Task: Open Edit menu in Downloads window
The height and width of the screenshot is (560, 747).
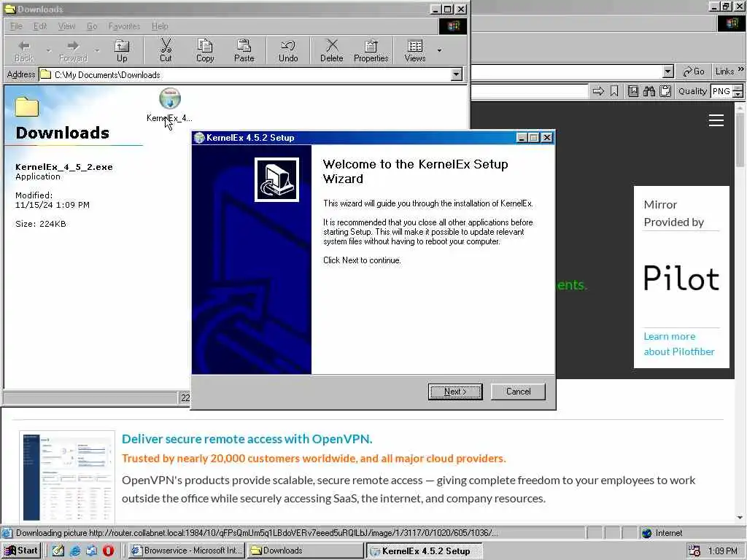Action: click(x=40, y=26)
